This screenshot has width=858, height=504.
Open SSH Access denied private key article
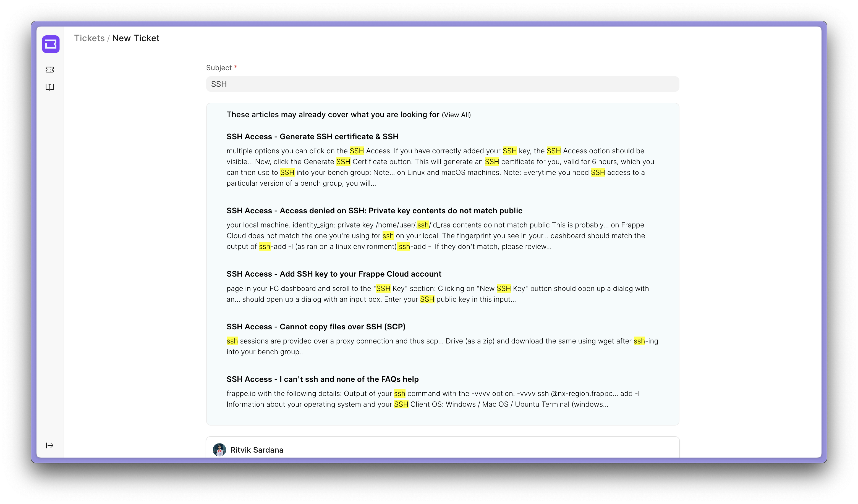[374, 211]
